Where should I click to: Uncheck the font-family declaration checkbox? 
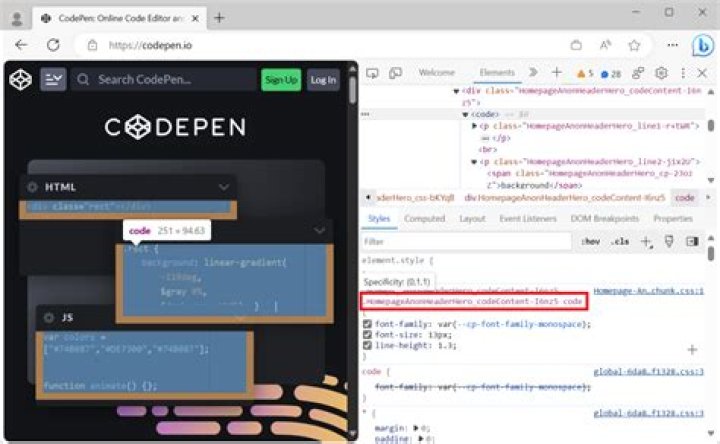[367, 324]
